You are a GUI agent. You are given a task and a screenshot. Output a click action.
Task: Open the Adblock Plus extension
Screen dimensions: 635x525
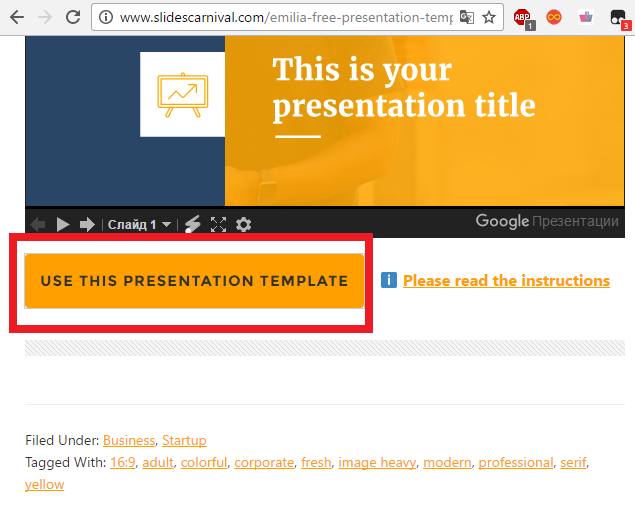(x=522, y=17)
